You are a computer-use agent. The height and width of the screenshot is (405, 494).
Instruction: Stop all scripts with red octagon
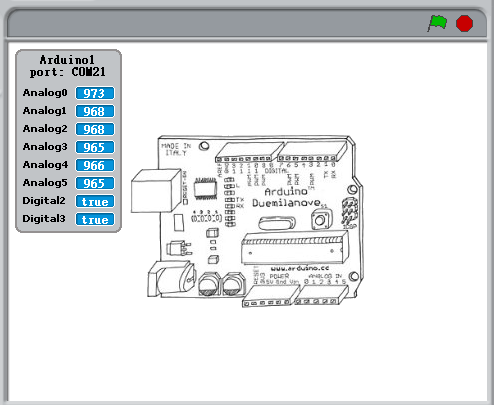pyautogui.click(x=464, y=24)
